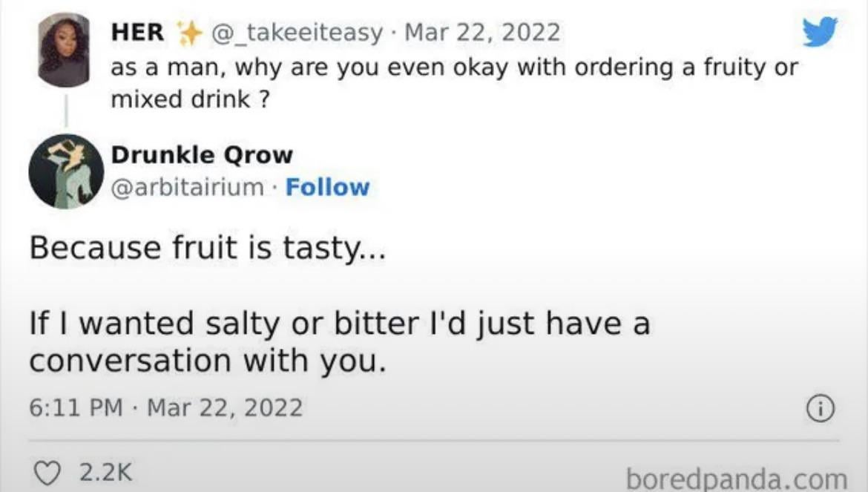Image resolution: width=868 pixels, height=492 pixels.
Task: Click the boredpanda.com watermark
Action: pyautogui.click(x=736, y=477)
